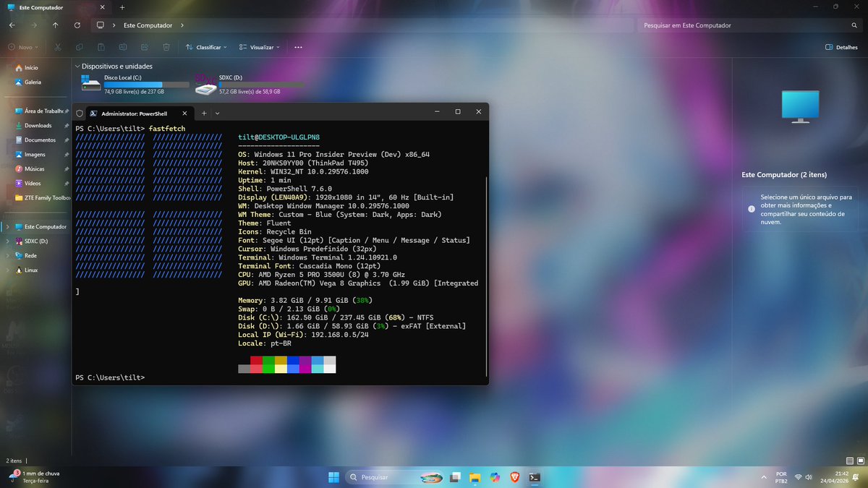The width and height of the screenshot is (868, 488).
Task: Open the Novo dropdown menu
Action: (x=22, y=46)
